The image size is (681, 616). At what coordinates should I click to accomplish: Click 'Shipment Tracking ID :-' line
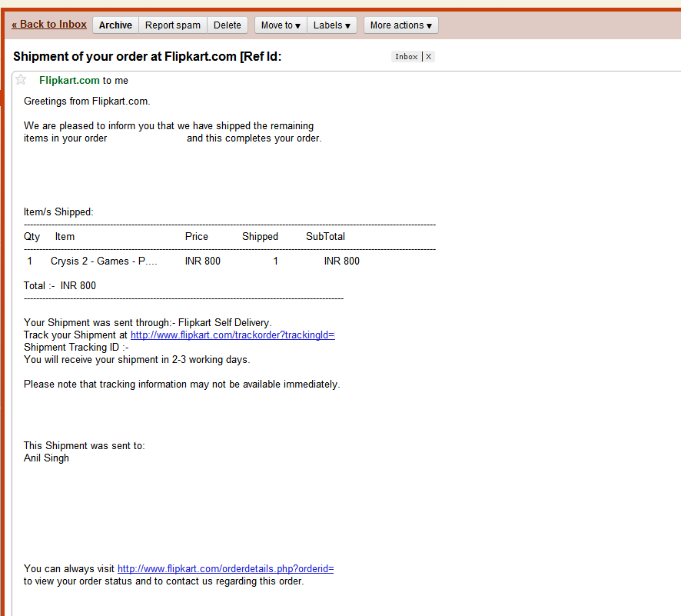click(76, 348)
